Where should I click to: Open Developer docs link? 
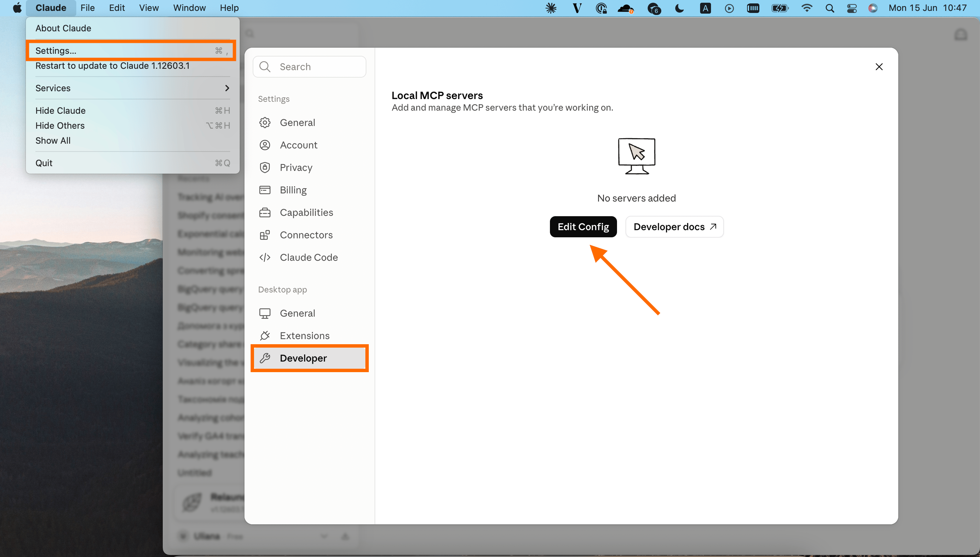674,226
